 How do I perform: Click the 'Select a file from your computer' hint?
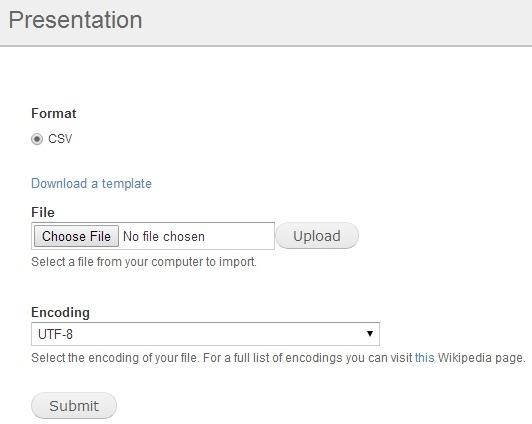click(144, 262)
